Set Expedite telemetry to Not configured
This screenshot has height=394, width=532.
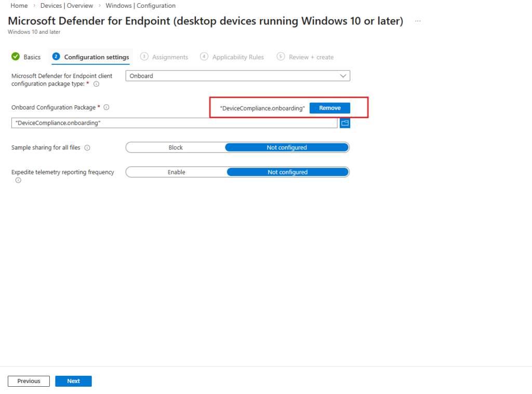pos(287,172)
